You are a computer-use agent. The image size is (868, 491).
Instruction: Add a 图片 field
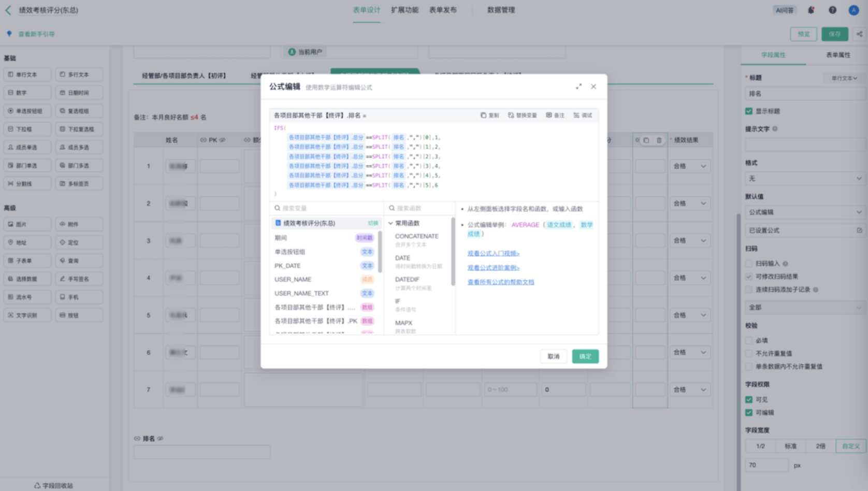click(x=27, y=224)
